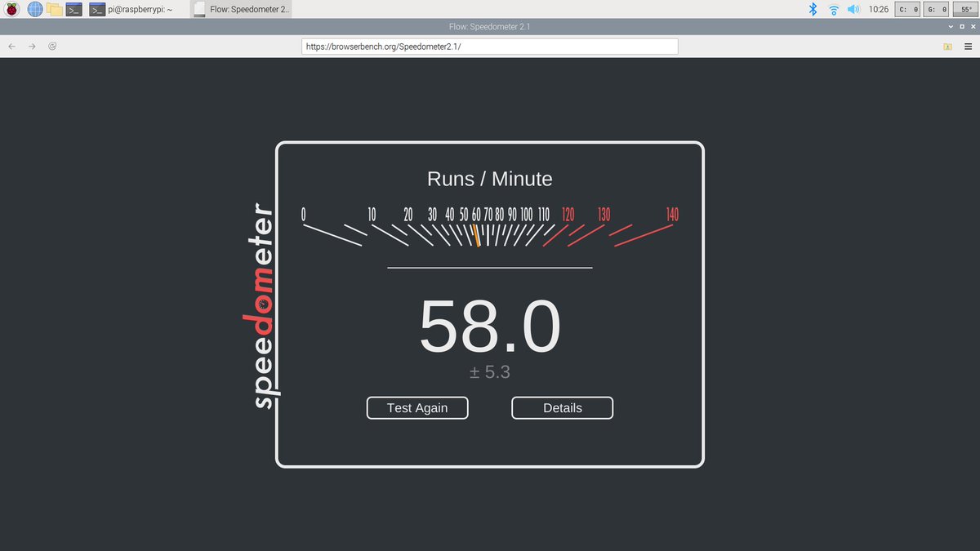Viewport: 980px width, 551px height.
Task: Launch the web browser globe icon
Action: point(35,10)
